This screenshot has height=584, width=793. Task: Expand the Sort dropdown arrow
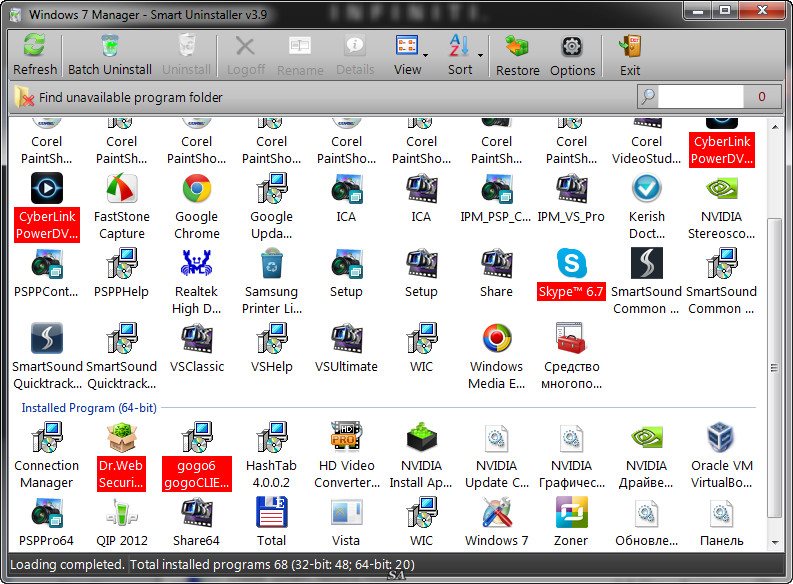click(480, 55)
